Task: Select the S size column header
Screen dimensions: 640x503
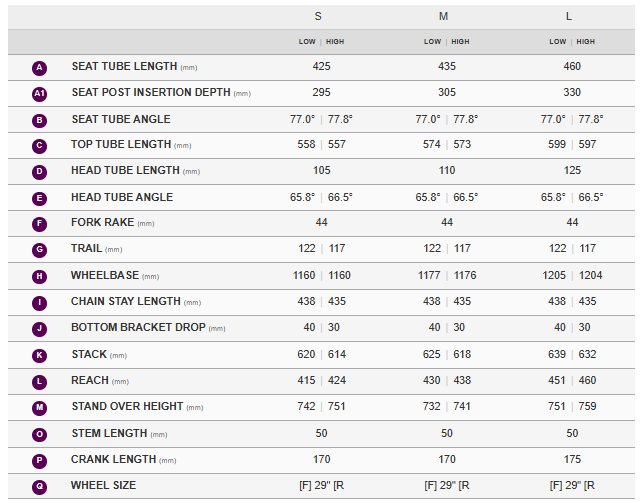Action: 318,16
